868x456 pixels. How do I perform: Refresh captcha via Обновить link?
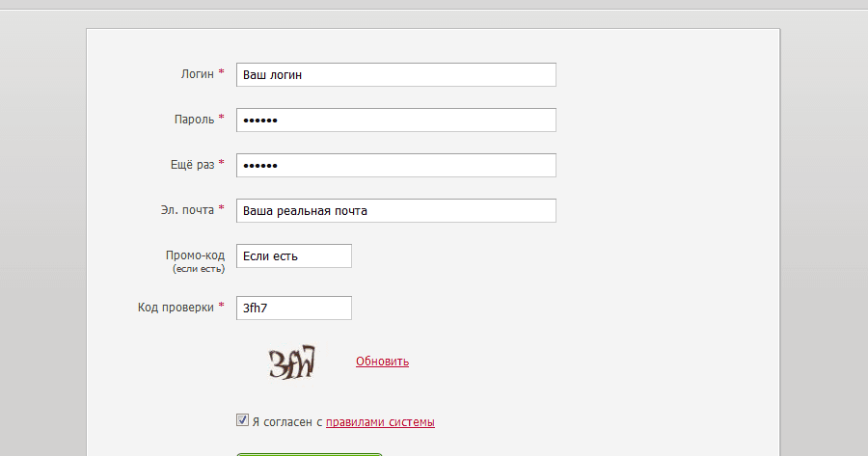pyautogui.click(x=382, y=362)
